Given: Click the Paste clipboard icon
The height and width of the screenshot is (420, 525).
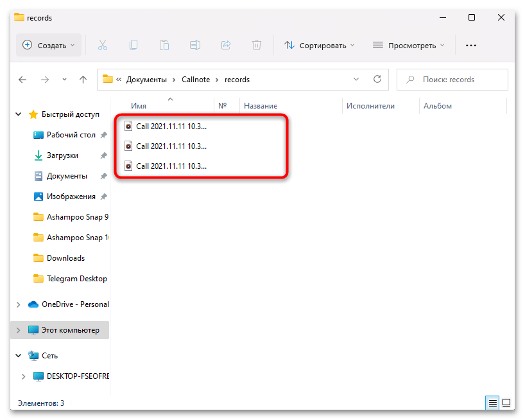Looking at the screenshot, I should 164,45.
